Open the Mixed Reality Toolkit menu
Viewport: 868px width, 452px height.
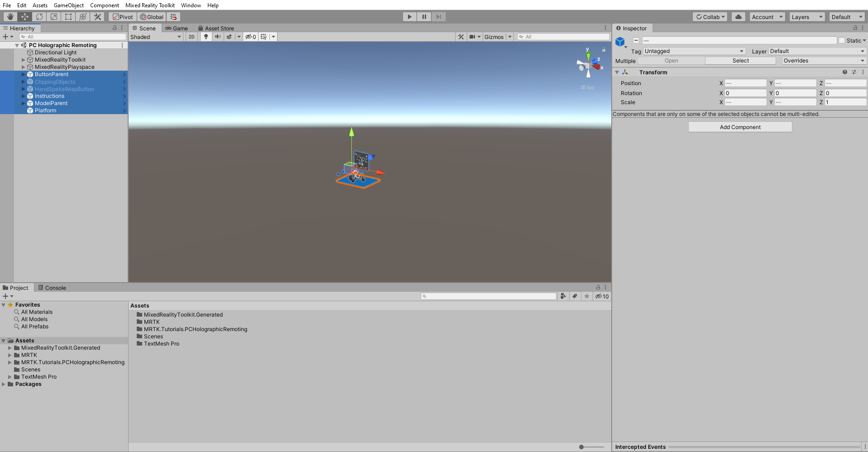[150, 5]
